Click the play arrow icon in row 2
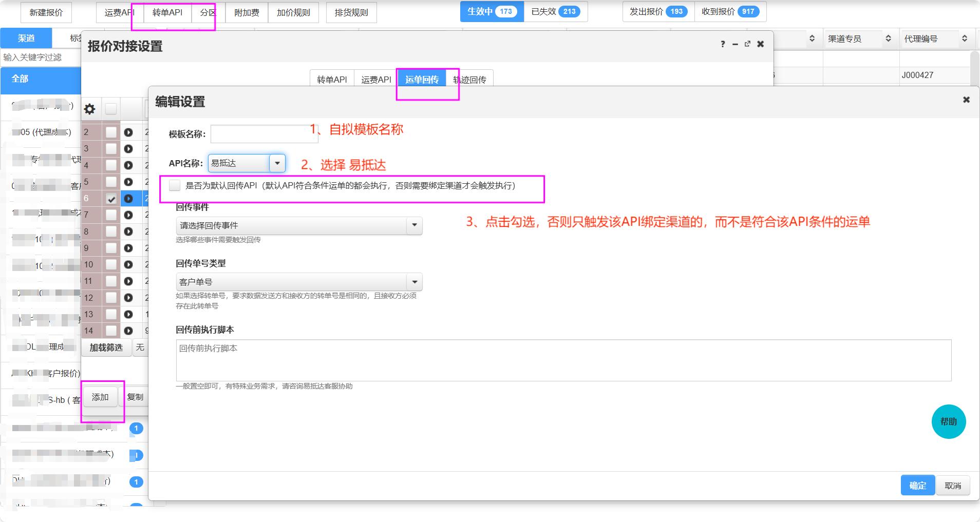980x522 pixels. 128,132
